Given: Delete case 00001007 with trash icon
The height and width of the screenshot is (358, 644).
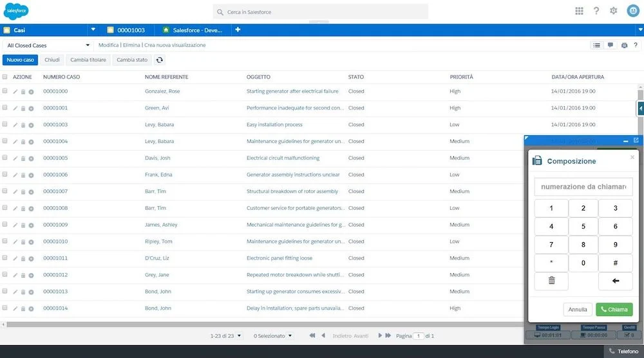Looking at the screenshot, I should [x=23, y=192].
